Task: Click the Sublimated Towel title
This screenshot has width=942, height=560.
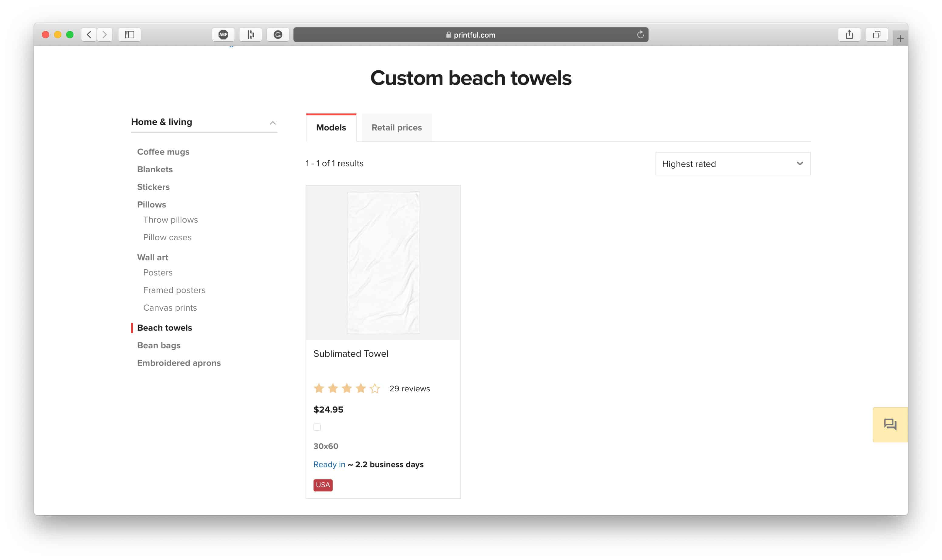Action: (x=351, y=354)
